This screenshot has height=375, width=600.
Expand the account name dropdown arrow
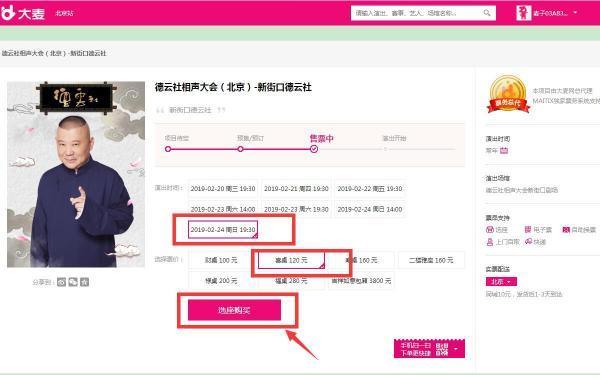[x=575, y=13]
